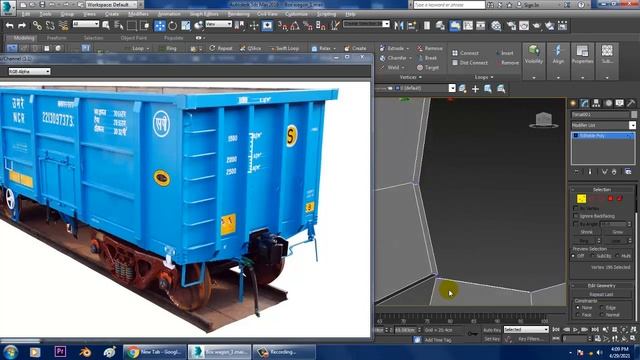Click the Swift Loop button
640x360 pixels.
[284, 48]
